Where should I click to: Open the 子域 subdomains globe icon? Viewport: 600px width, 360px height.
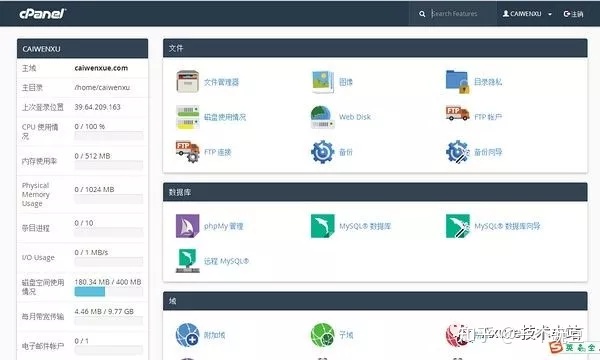pyautogui.click(x=323, y=335)
